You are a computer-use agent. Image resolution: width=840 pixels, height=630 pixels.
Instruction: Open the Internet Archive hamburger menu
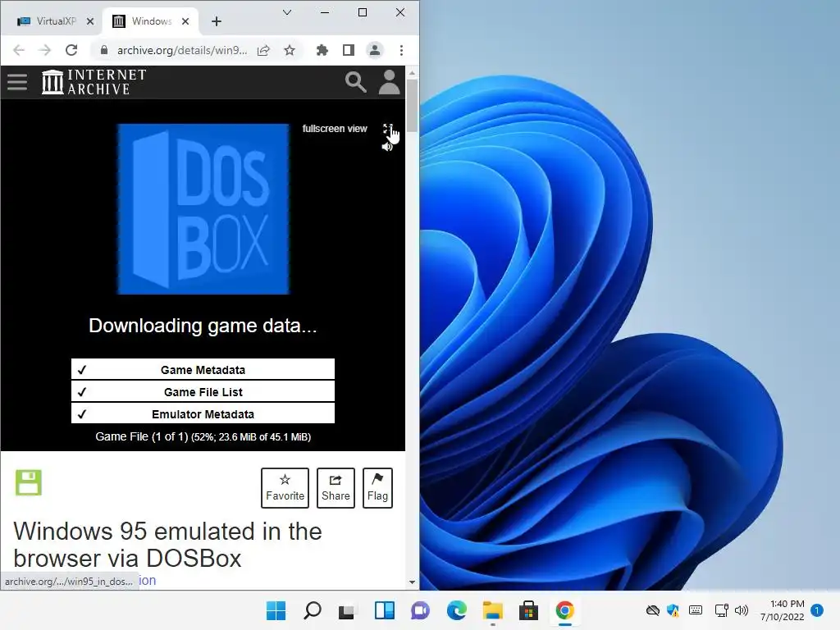click(x=17, y=82)
